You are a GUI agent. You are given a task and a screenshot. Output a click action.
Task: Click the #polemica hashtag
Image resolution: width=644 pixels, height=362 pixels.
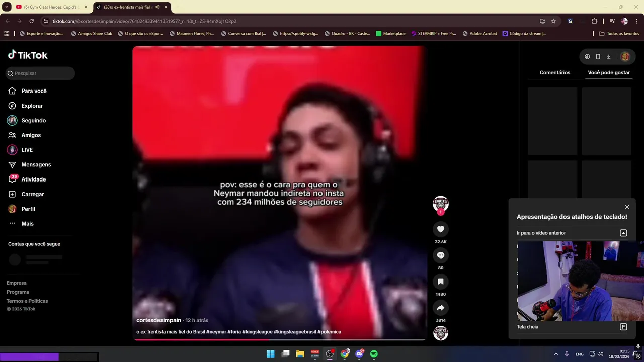[329, 332]
